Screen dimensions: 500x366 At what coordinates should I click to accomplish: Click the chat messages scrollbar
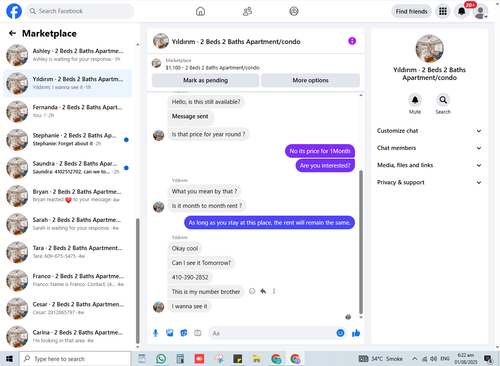[361, 242]
